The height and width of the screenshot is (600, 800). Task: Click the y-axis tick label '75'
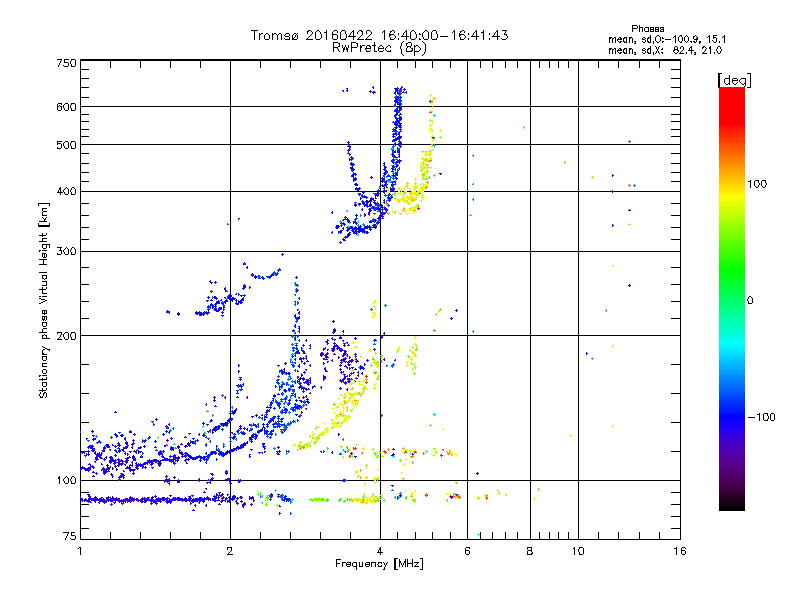70,536
